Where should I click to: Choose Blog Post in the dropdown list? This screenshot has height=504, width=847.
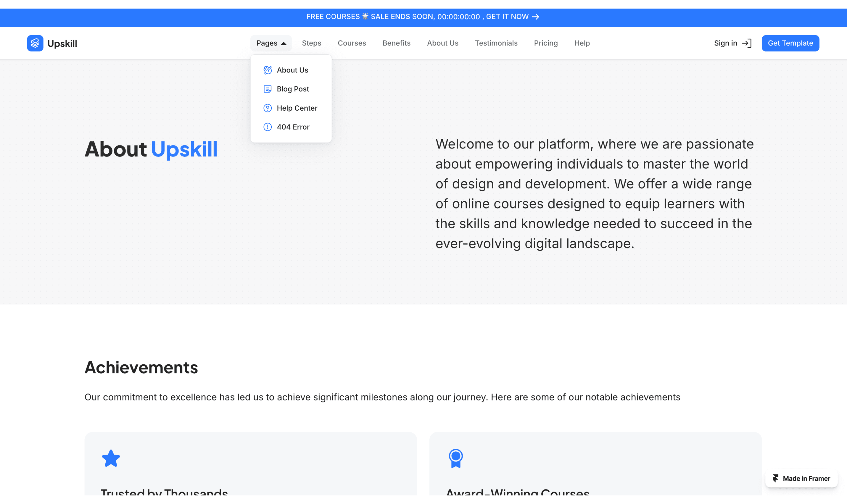coord(292,89)
